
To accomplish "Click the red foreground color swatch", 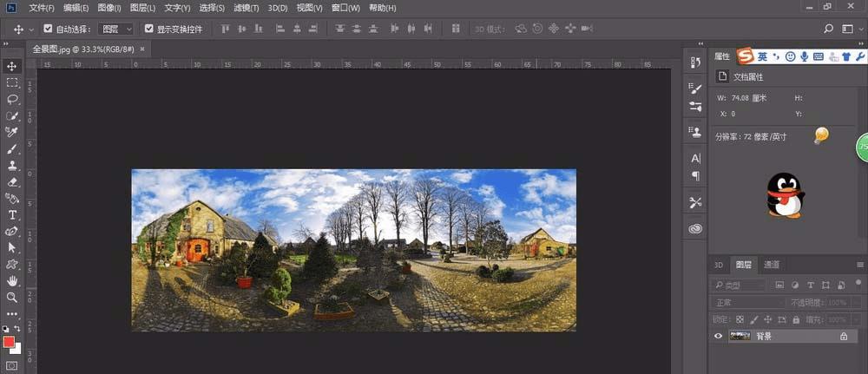I will (x=10, y=343).
